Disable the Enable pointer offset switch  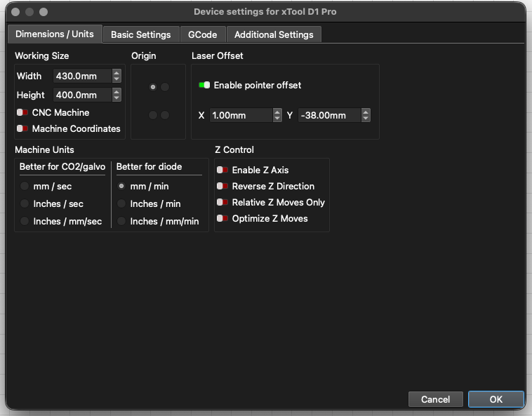(x=204, y=85)
